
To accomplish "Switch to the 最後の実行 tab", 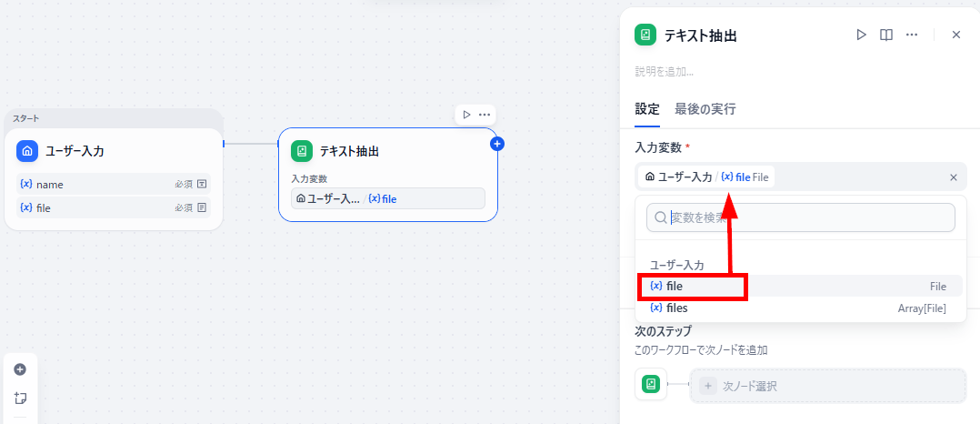I will click(705, 109).
